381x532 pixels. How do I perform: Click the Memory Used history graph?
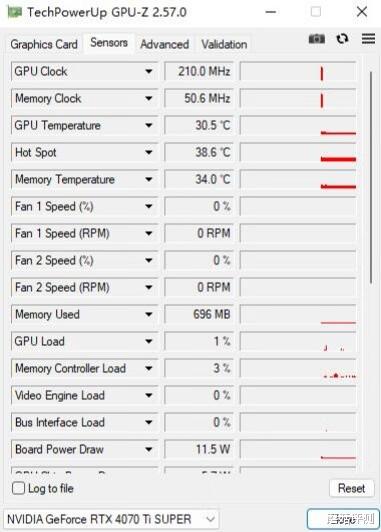pyautogui.click(x=298, y=315)
